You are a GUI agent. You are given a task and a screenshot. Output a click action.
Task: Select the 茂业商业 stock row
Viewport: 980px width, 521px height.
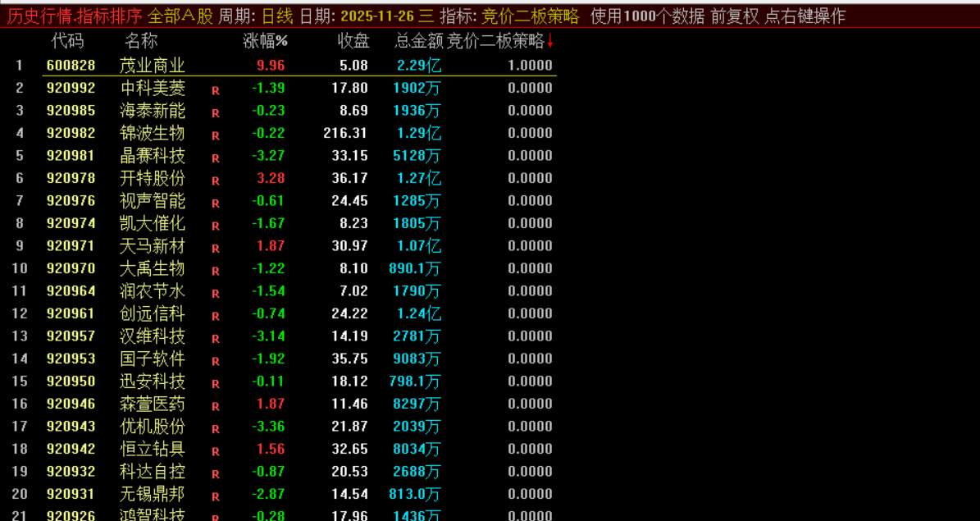click(153, 66)
